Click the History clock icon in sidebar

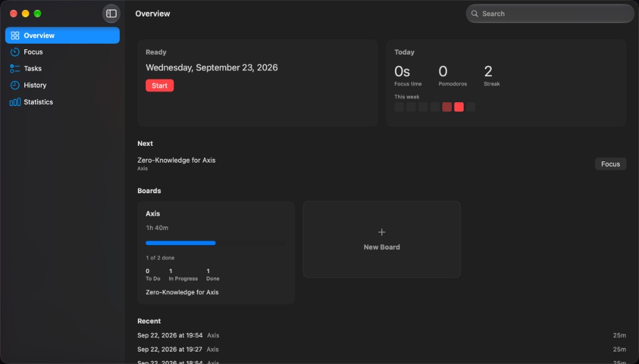point(15,85)
